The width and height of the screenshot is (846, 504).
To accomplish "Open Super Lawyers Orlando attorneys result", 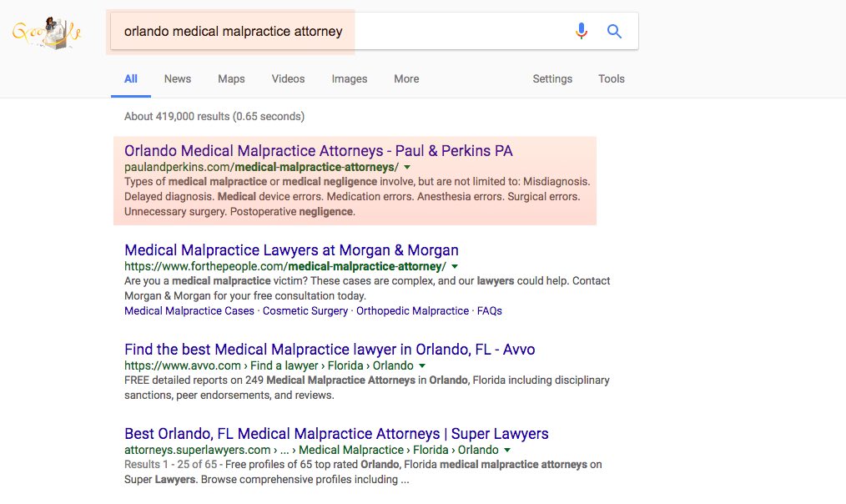I will tap(336, 433).
